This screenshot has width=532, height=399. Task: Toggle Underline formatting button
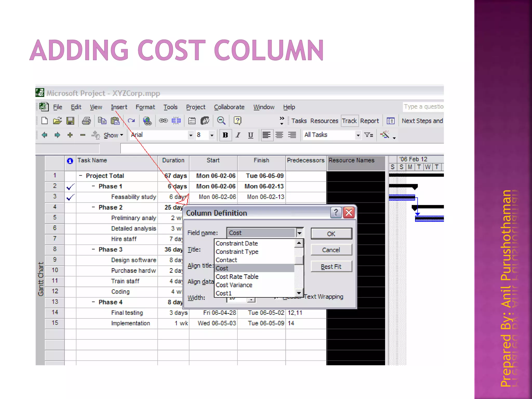[250, 135]
